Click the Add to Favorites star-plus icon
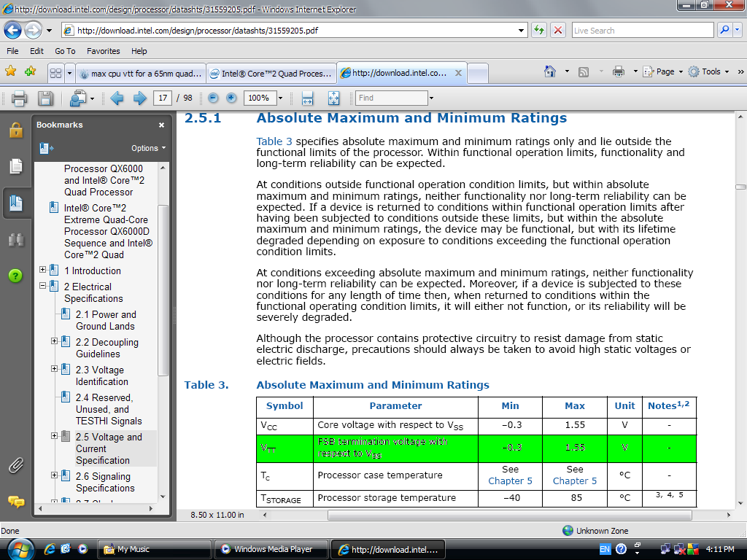747x560 pixels. coord(30,71)
